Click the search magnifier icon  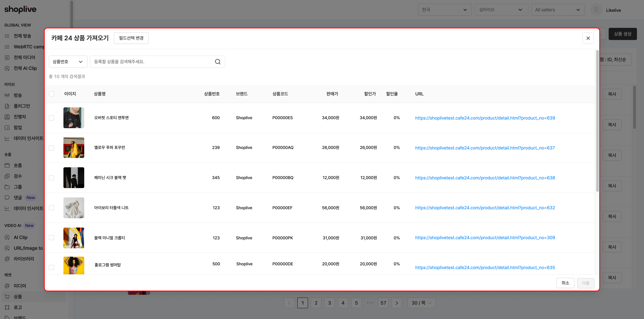tap(217, 62)
